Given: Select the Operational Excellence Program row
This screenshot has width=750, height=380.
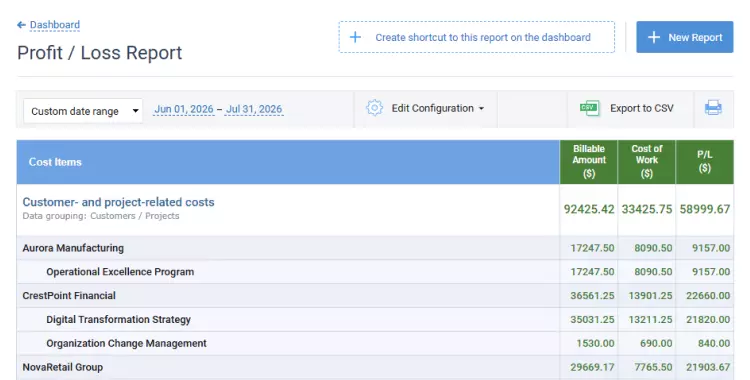Looking at the screenshot, I should point(375,272).
